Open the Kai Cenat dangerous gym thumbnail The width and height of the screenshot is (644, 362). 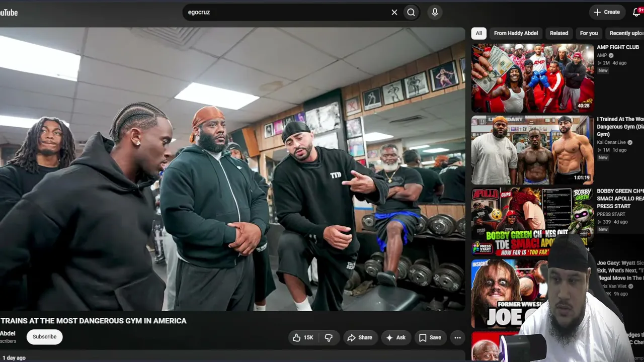coord(533,150)
